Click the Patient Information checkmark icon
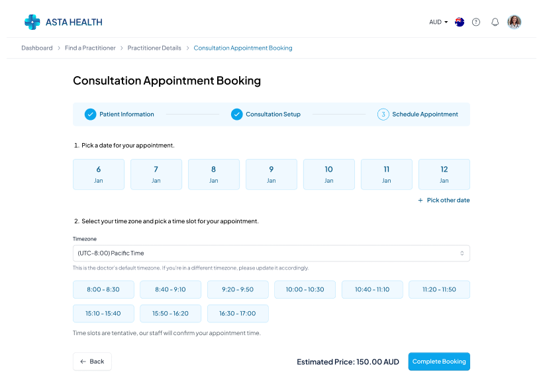Image resolution: width=543 pixels, height=392 pixels. click(91, 114)
